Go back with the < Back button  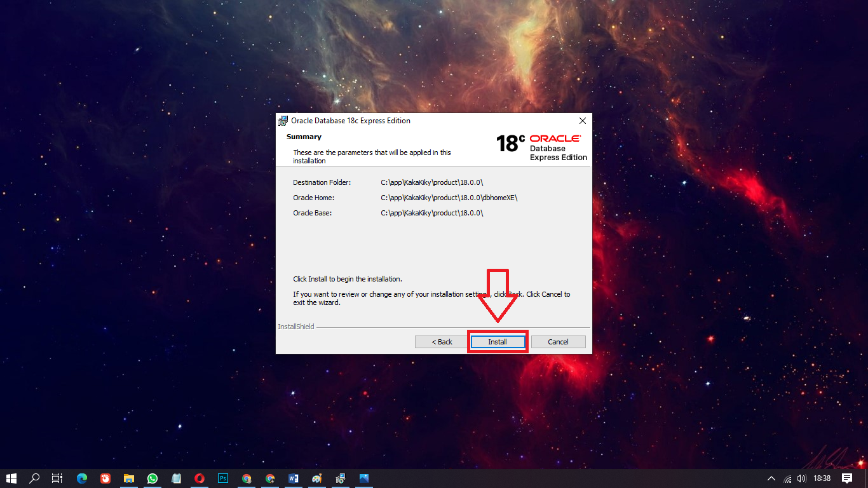442,342
